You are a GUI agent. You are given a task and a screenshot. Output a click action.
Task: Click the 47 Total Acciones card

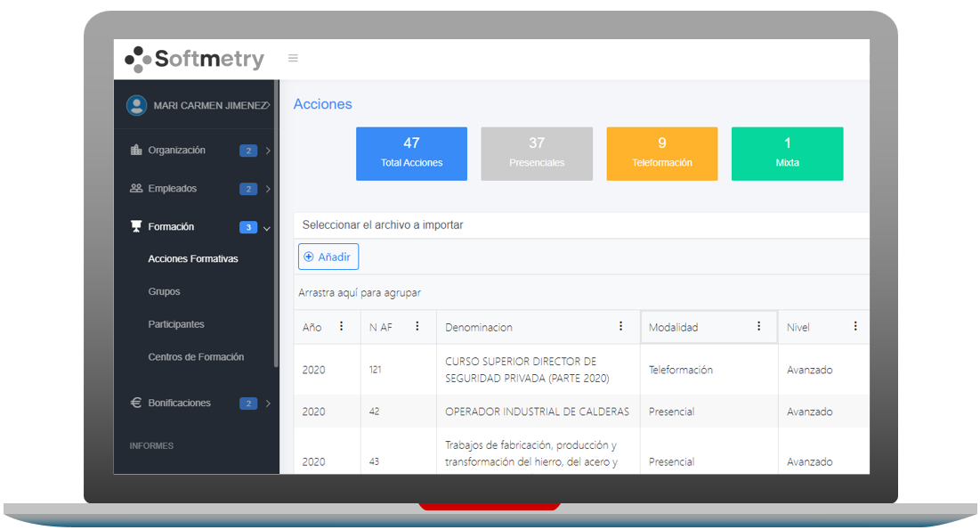(412, 154)
